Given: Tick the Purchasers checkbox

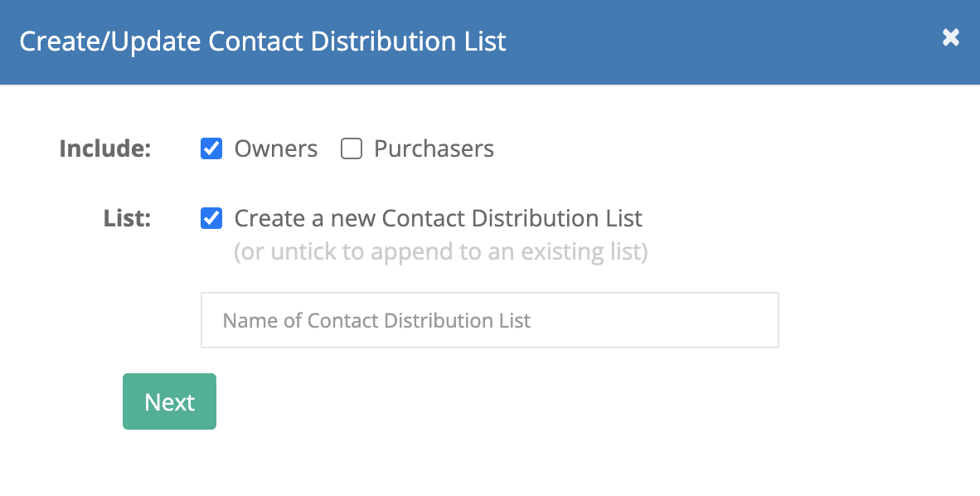Looking at the screenshot, I should click(352, 148).
